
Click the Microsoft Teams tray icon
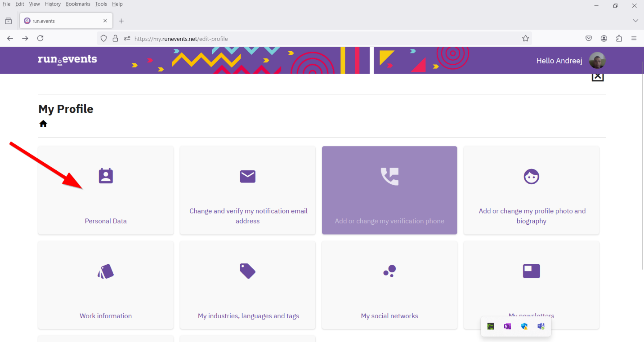(x=541, y=326)
